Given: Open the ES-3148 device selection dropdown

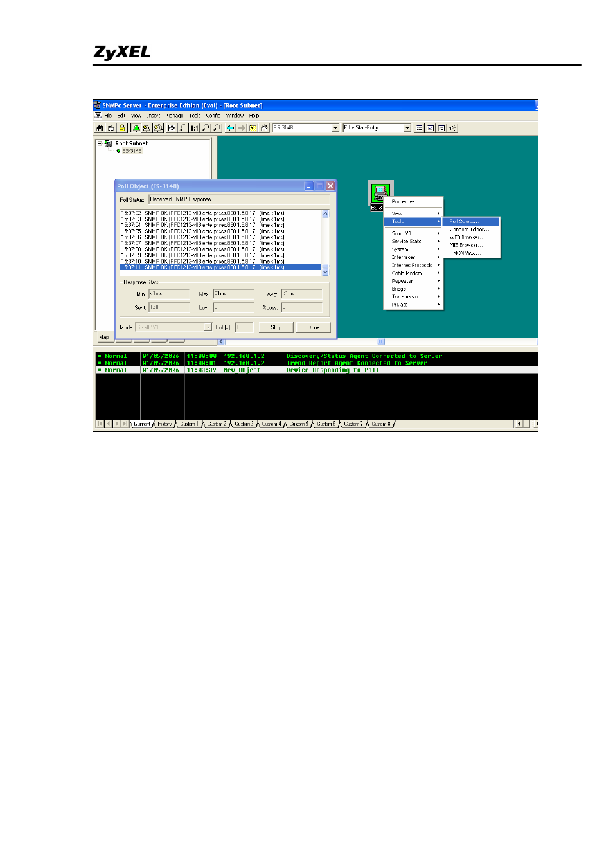Looking at the screenshot, I should click(x=335, y=128).
